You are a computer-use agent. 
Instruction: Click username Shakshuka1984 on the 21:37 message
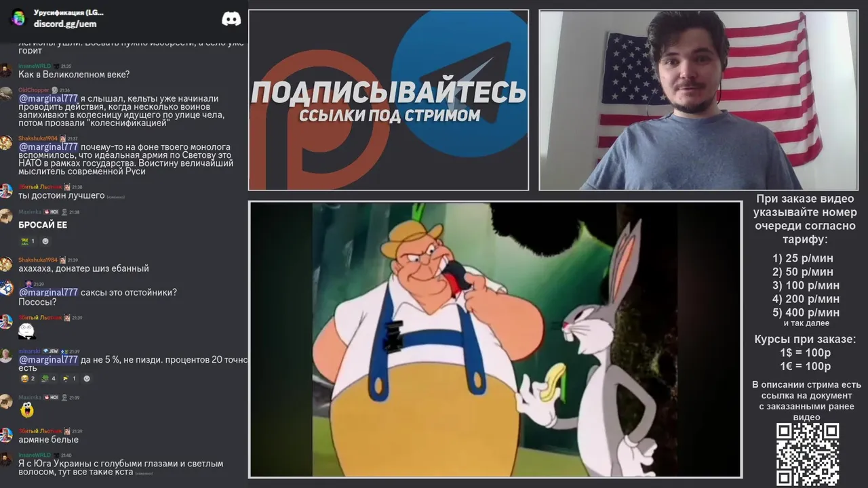tap(37, 138)
